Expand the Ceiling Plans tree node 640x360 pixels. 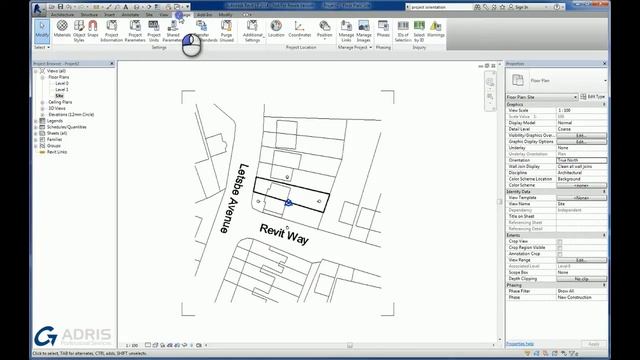42,102
